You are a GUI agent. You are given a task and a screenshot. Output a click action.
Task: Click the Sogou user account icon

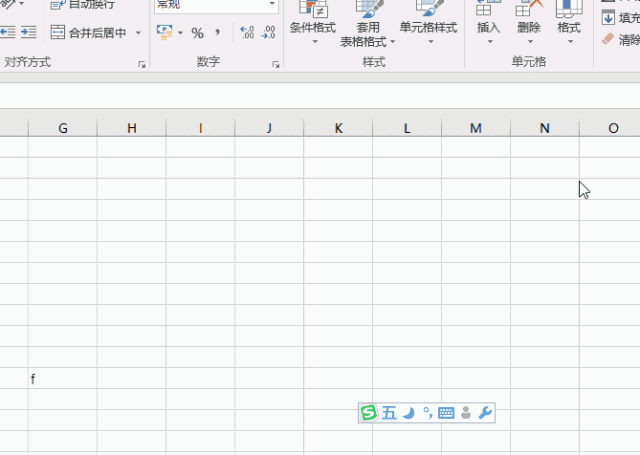(466, 413)
